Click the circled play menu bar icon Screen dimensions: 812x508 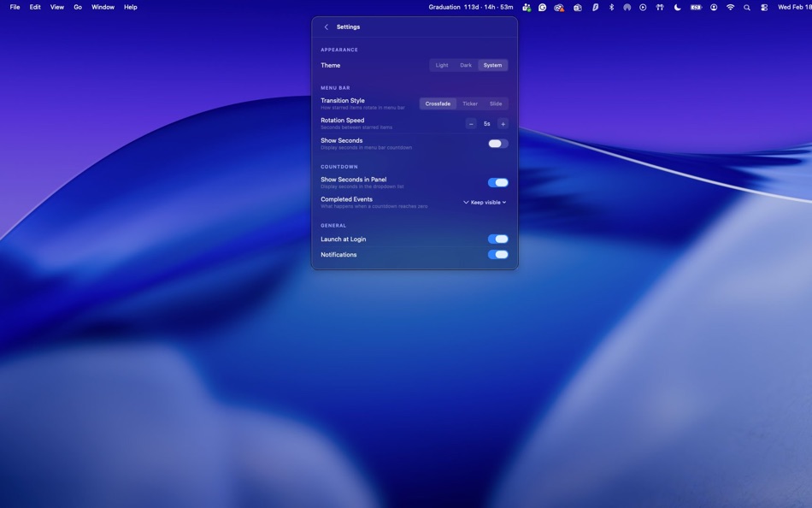click(x=643, y=6)
